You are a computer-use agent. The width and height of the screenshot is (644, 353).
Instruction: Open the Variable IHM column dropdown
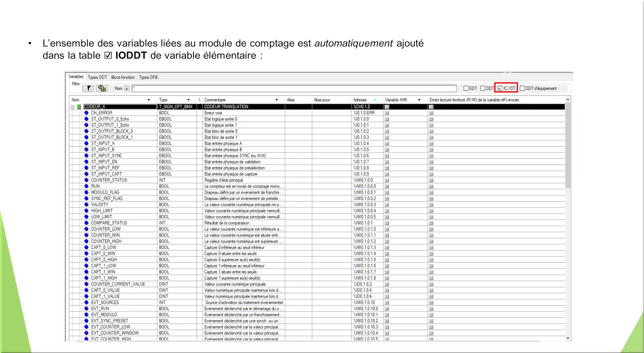click(419, 100)
